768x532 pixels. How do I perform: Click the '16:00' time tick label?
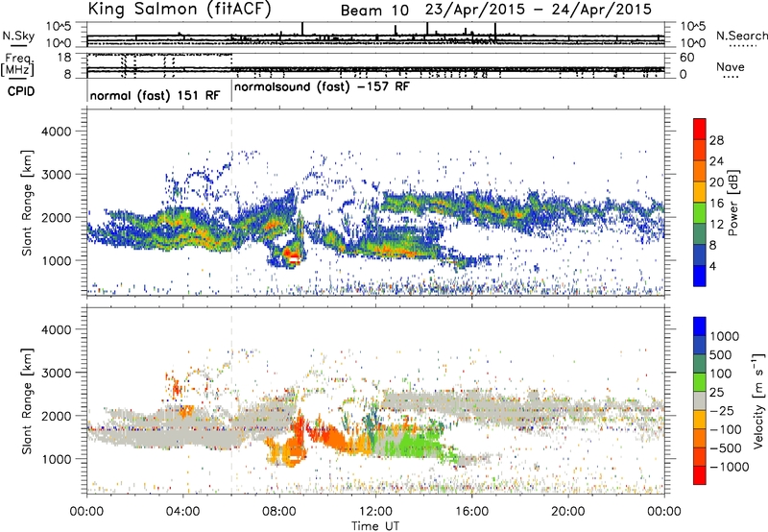(x=471, y=512)
